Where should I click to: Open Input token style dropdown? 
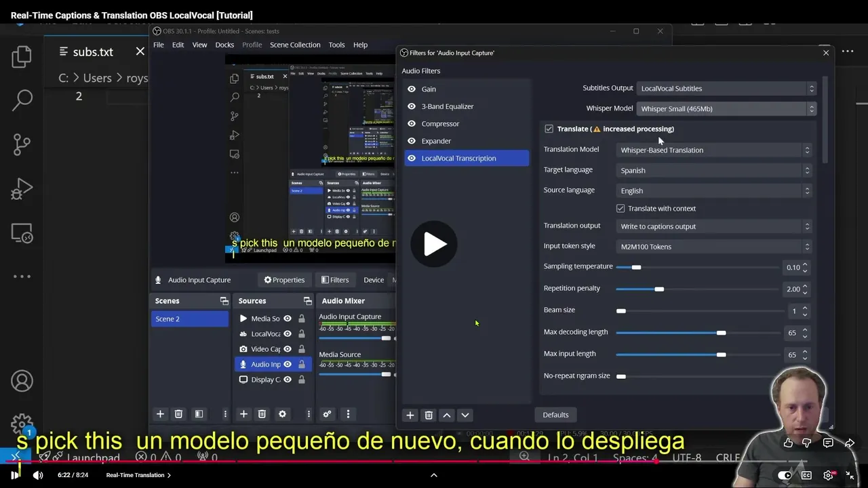[715, 247]
